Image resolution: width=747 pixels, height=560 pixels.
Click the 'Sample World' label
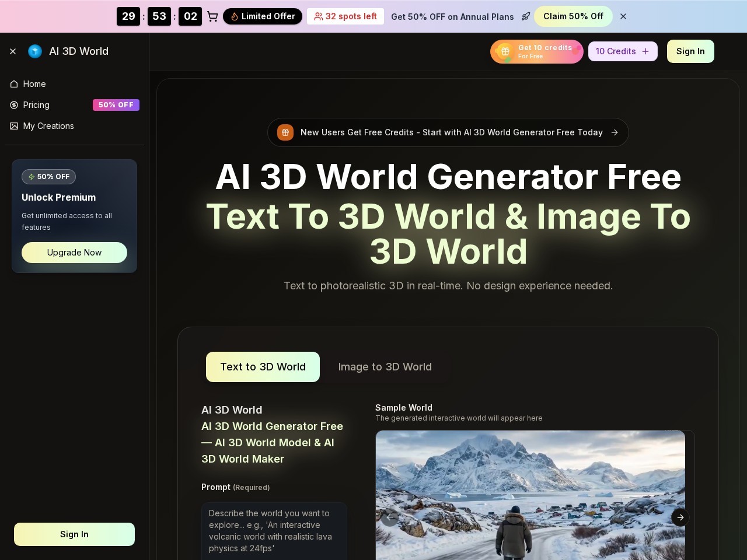point(404,408)
